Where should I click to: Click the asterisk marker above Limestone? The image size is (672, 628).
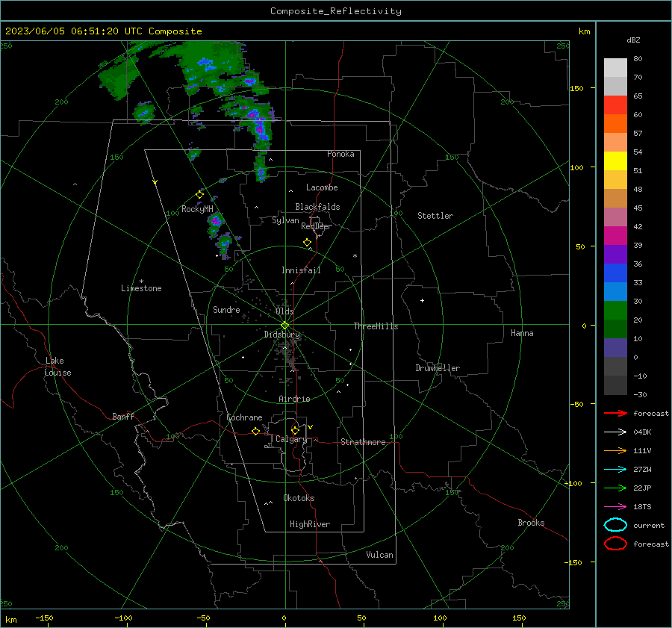pos(141,282)
